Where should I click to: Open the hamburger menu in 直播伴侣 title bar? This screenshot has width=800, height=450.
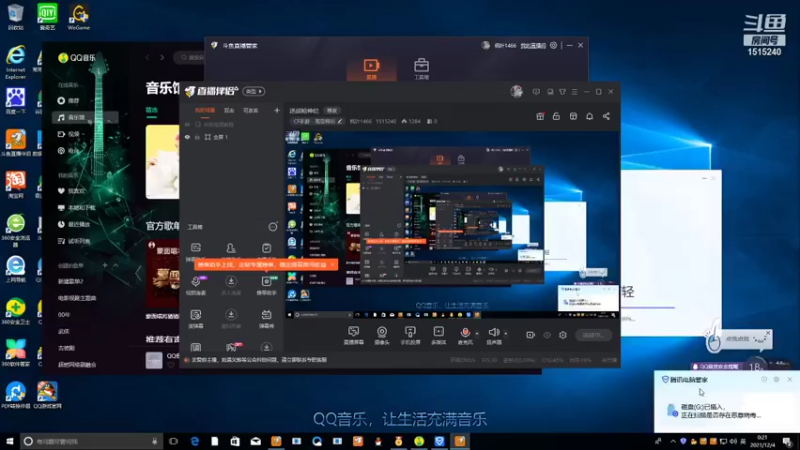574,92
